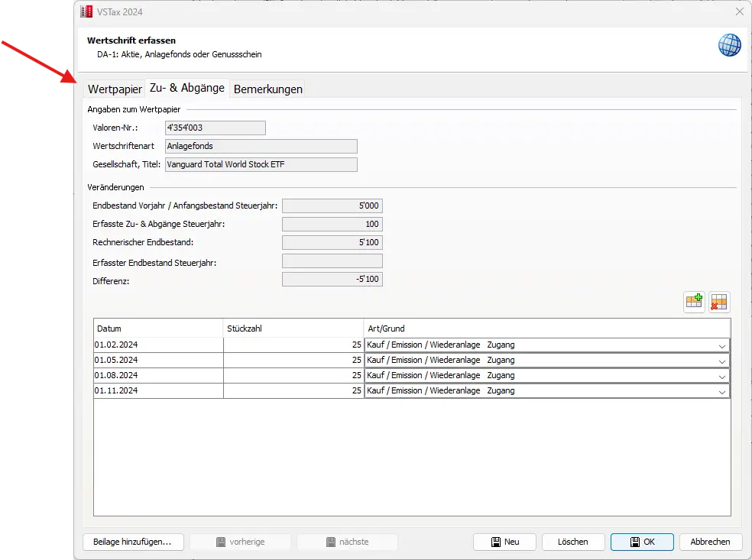The width and height of the screenshot is (752, 560).
Task: Click the add row icon with green plus
Action: pos(694,302)
